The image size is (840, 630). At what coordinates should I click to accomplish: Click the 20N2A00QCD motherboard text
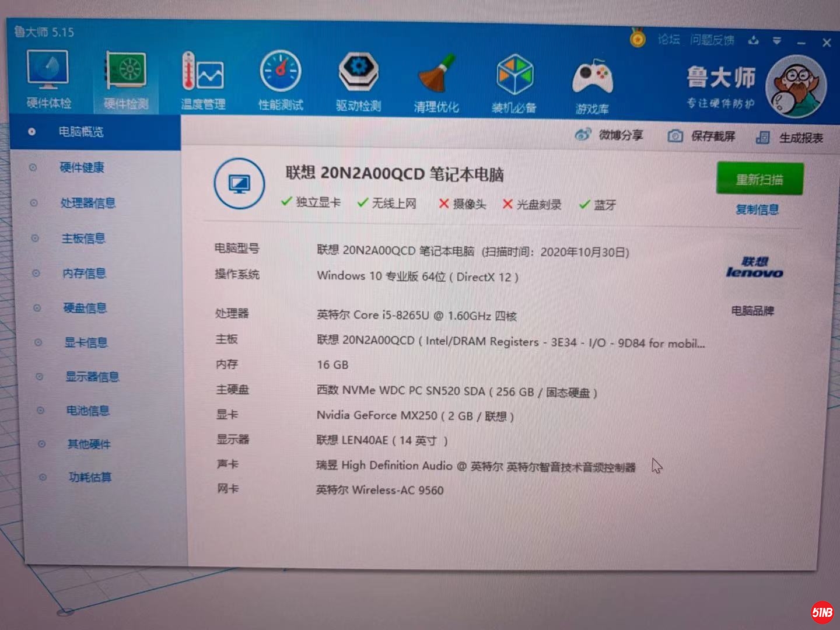click(x=511, y=341)
